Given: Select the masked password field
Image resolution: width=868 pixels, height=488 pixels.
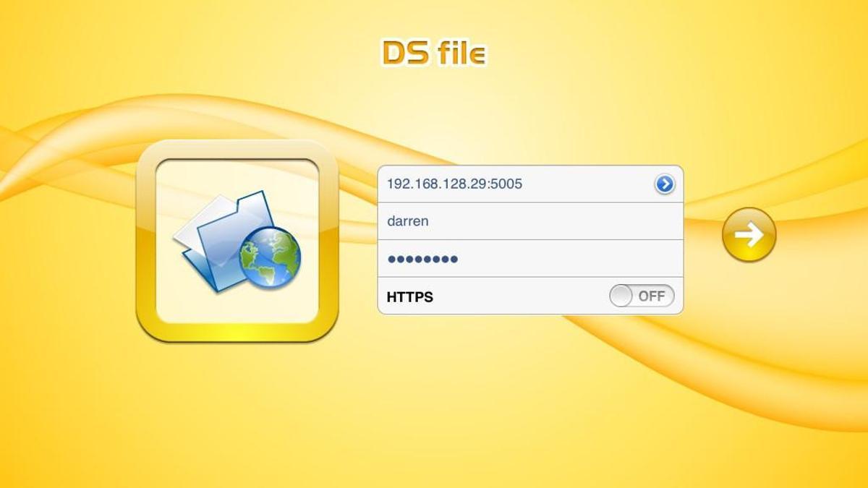Looking at the screenshot, I should point(530,259).
